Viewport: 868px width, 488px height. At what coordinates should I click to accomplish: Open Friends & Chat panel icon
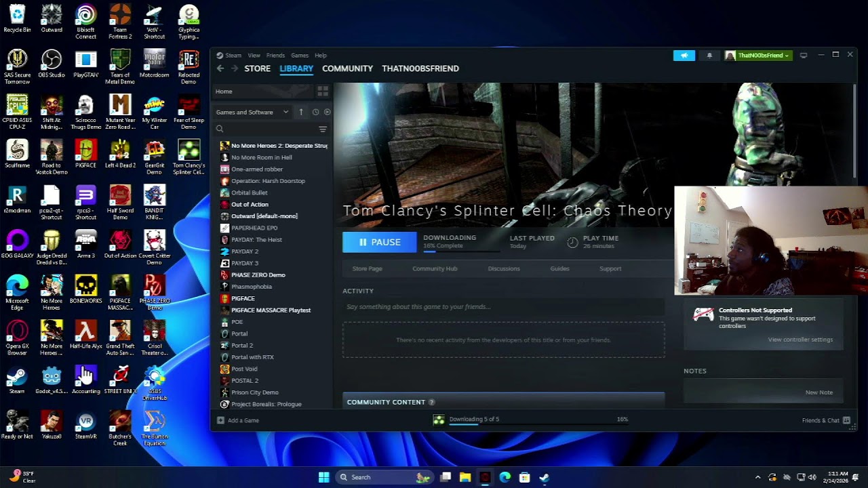846,420
